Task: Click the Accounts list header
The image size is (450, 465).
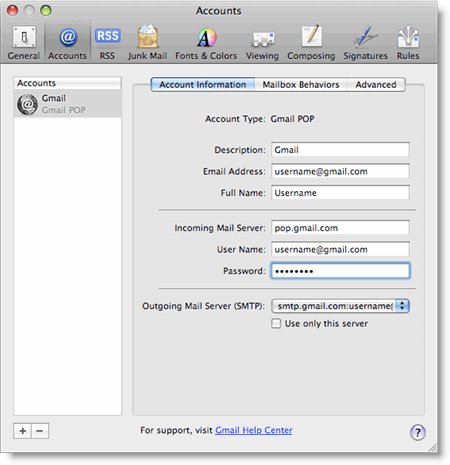Action: [68, 83]
